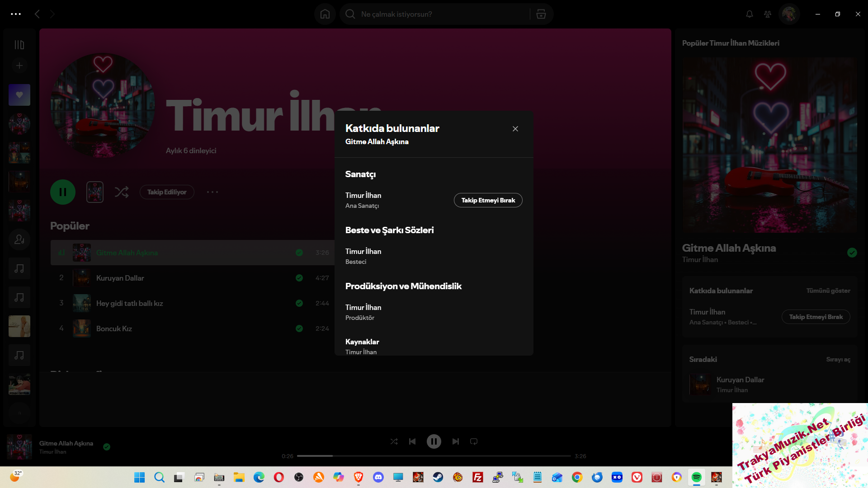Open the taskbar Search icon
Image resolution: width=868 pixels, height=488 pixels.
tap(159, 477)
